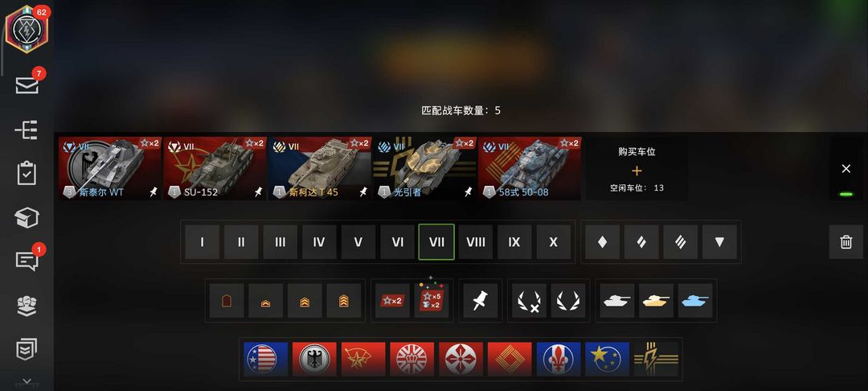Viewport: 868px width, 391px height.
Task: Open the clan sidebar item
Action: [x=27, y=306]
